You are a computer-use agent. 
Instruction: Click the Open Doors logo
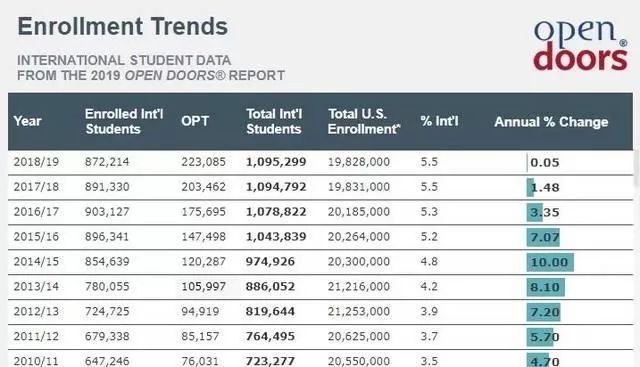pos(580,46)
